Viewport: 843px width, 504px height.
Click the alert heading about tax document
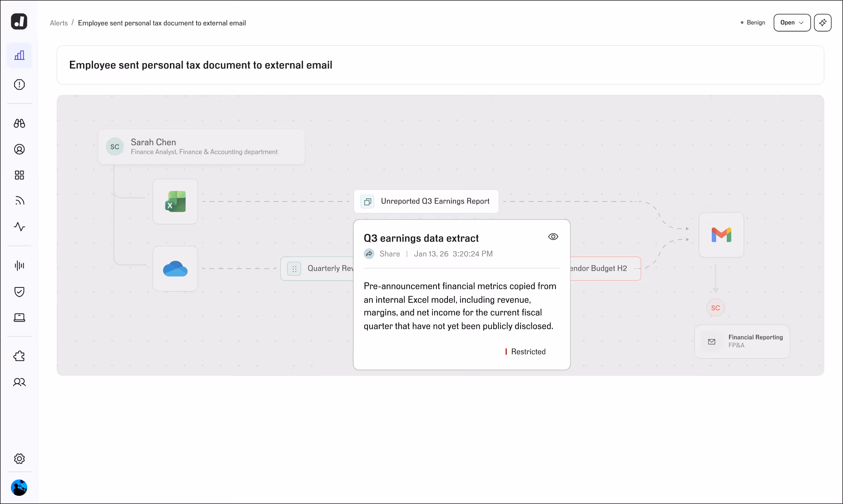click(201, 65)
